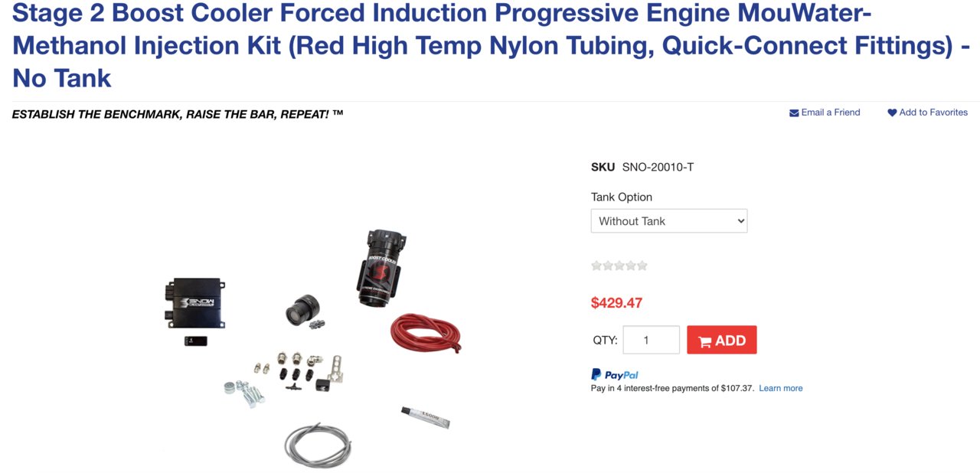Click the PayPal logo
This screenshot has width=980, height=473.
(x=615, y=374)
